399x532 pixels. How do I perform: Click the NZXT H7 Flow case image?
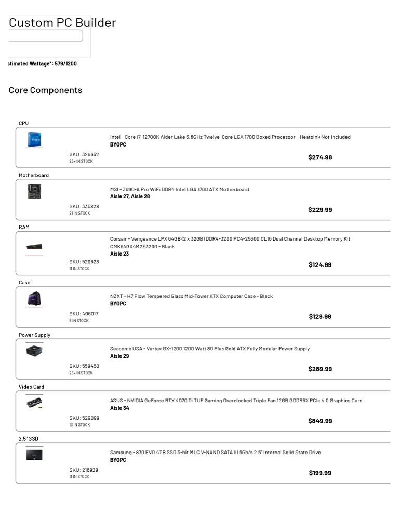click(x=34, y=299)
